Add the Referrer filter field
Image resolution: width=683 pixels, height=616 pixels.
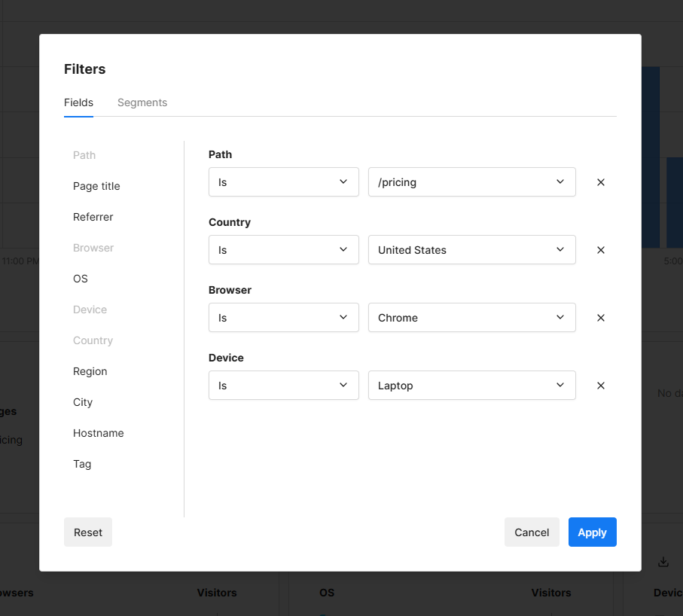click(x=93, y=217)
